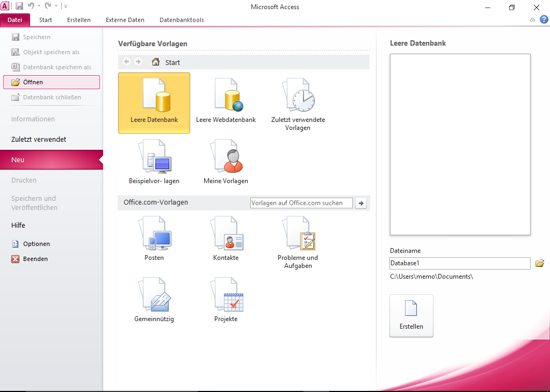The height and width of the screenshot is (392, 550).
Task: Click the Home icon in template navigation
Action: point(156,62)
